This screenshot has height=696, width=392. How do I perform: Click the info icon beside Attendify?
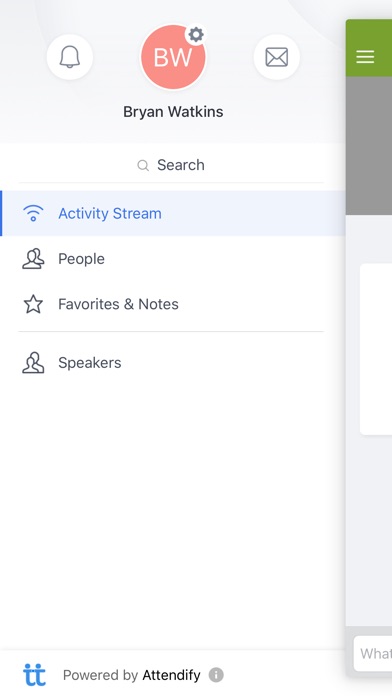pyautogui.click(x=216, y=675)
